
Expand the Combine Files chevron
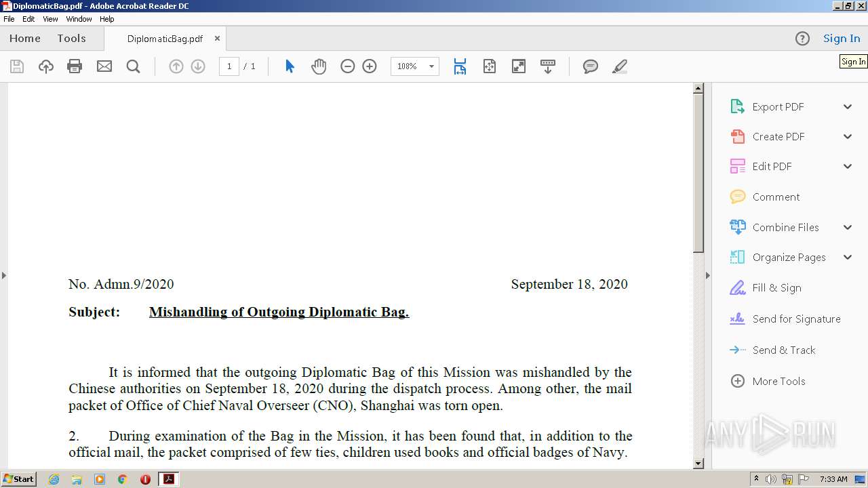[x=848, y=227]
